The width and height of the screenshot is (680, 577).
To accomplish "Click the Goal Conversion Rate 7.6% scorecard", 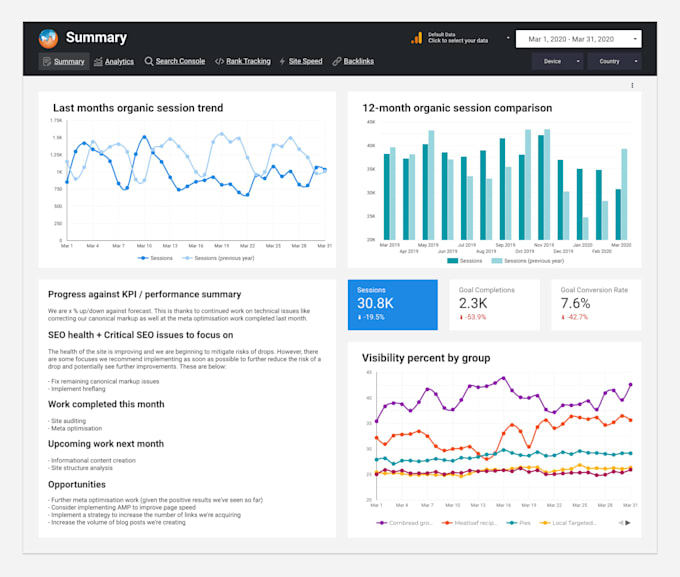I will (596, 305).
